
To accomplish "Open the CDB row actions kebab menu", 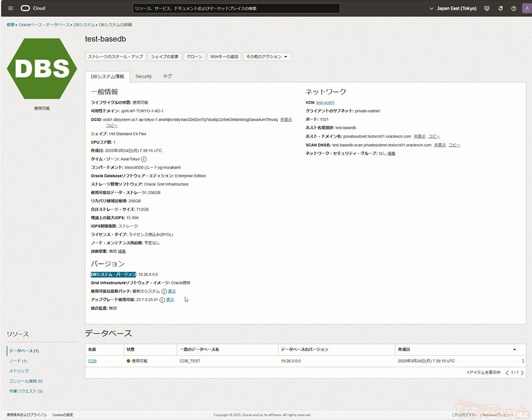I will [x=523, y=361].
